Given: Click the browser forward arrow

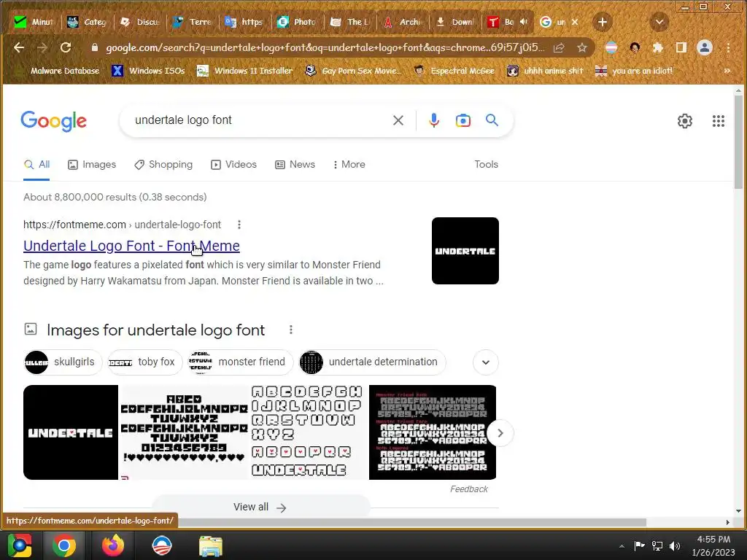Looking at the screenshot, I should point(42,47).
